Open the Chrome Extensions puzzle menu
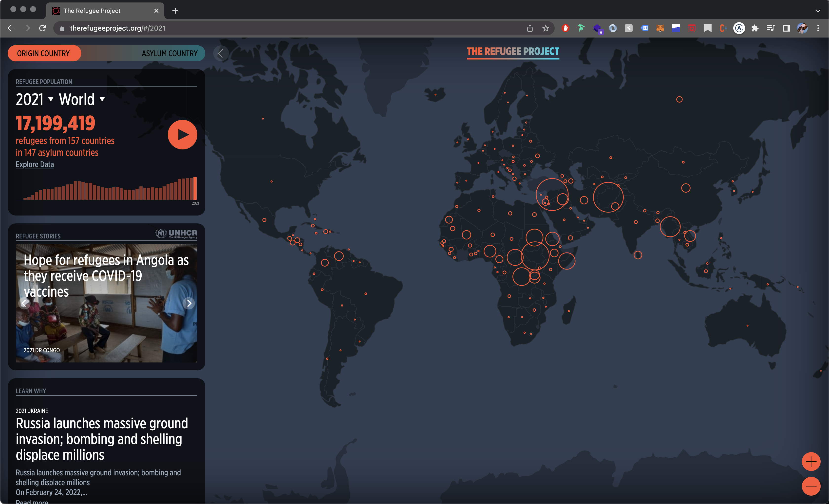 point(755,28)
